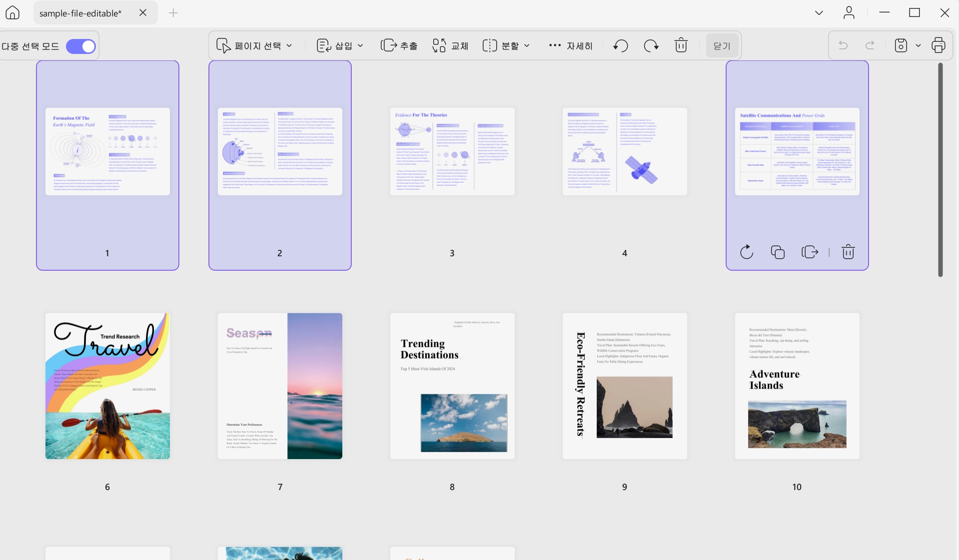
Task: Click the rotate clockwise icon in toolbar
Action: 651,46
